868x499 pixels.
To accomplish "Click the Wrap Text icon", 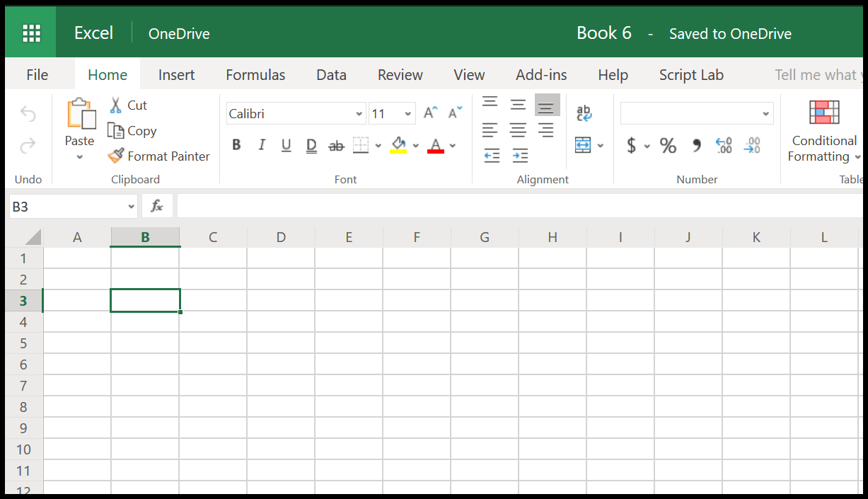I will [583, 113].
